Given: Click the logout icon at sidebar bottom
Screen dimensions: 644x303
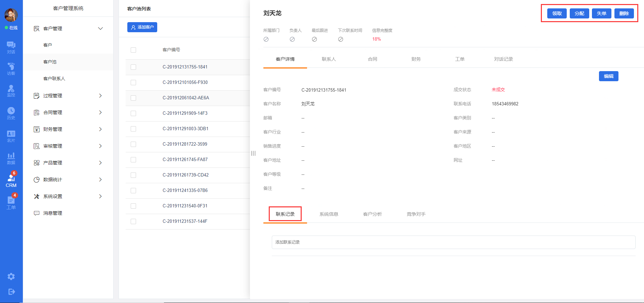Looking at the screenshot, I should pyautogui.click(x=11, y=292).
